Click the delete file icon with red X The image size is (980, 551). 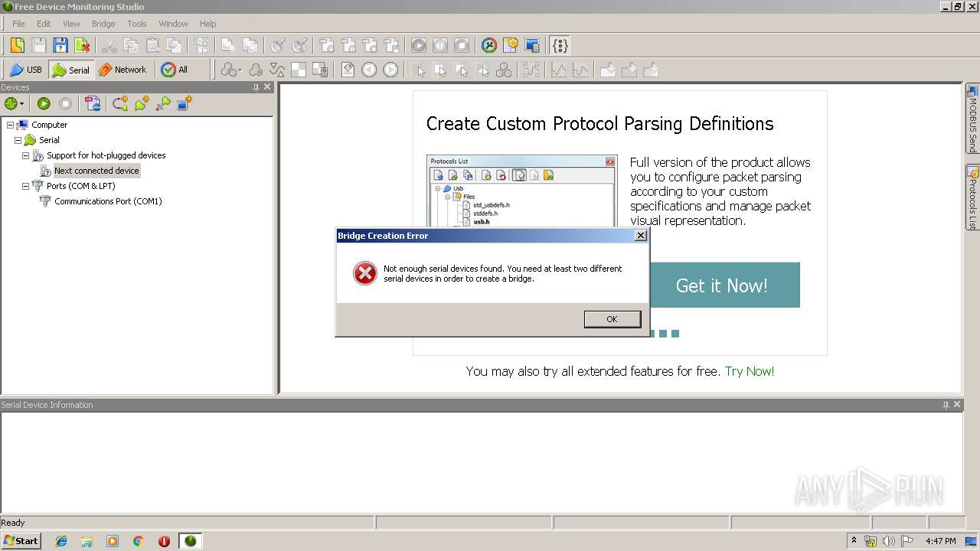(x=81, y=45)
